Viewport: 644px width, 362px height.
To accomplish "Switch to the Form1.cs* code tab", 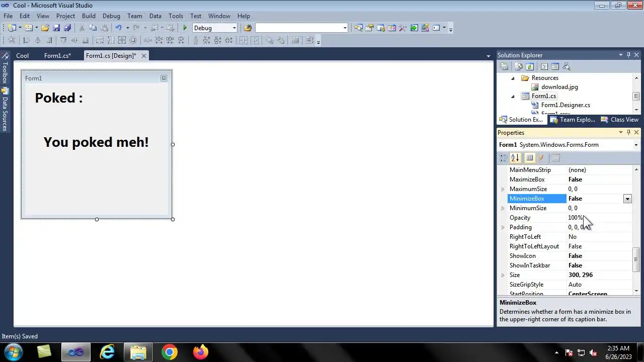I will tap(57, 56).
